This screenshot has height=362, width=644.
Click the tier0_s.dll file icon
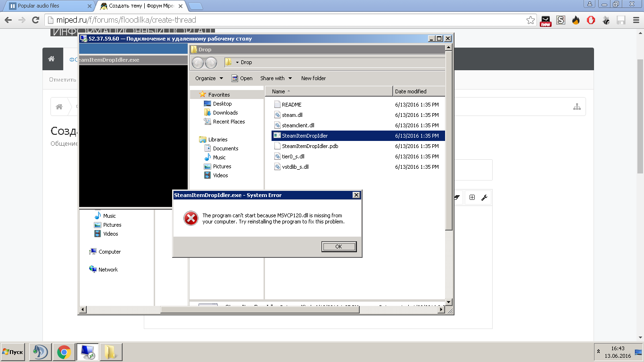[x=277, y=156]
